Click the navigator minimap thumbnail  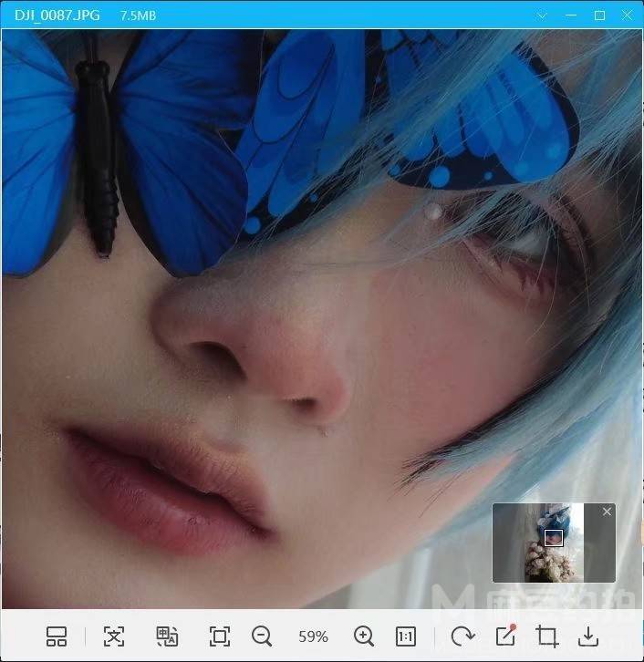tap(554, 543)
